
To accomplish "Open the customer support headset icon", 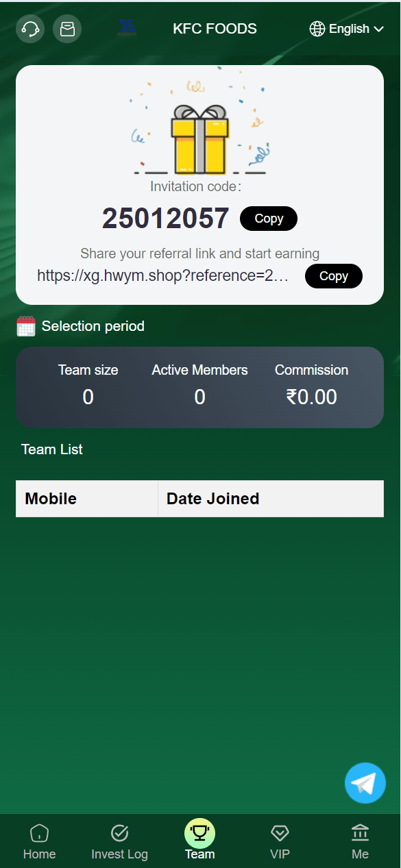I will (x=30, y=29).
